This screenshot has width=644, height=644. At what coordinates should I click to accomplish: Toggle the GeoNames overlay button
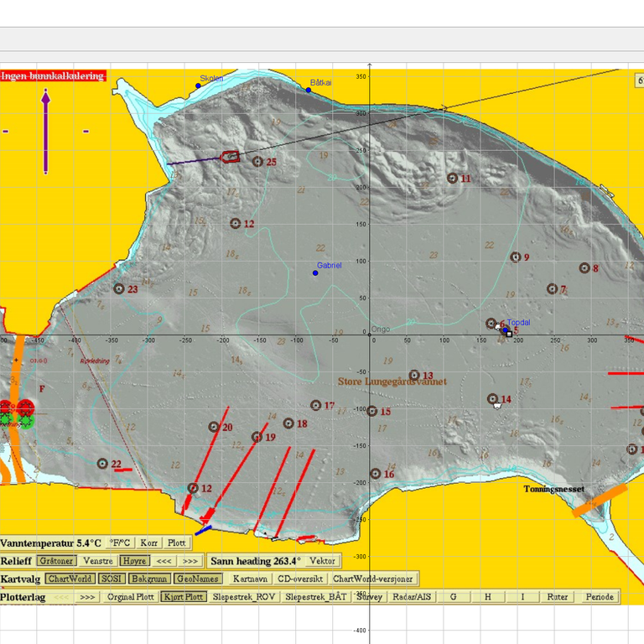pos(198,579)
